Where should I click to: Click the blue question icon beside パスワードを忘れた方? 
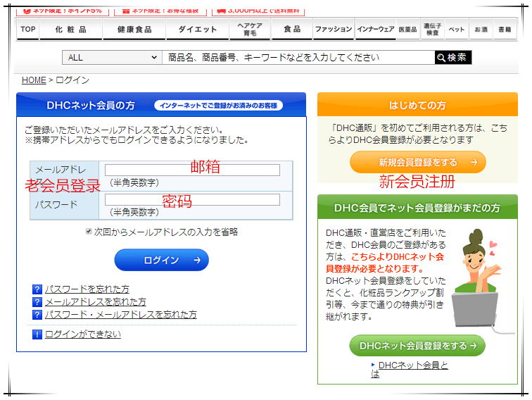pyautogui.click(x=37, y=289)
